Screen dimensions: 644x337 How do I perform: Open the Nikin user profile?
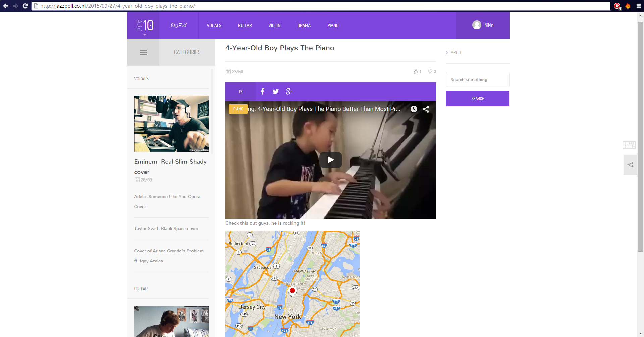click(x=489, y=25)
